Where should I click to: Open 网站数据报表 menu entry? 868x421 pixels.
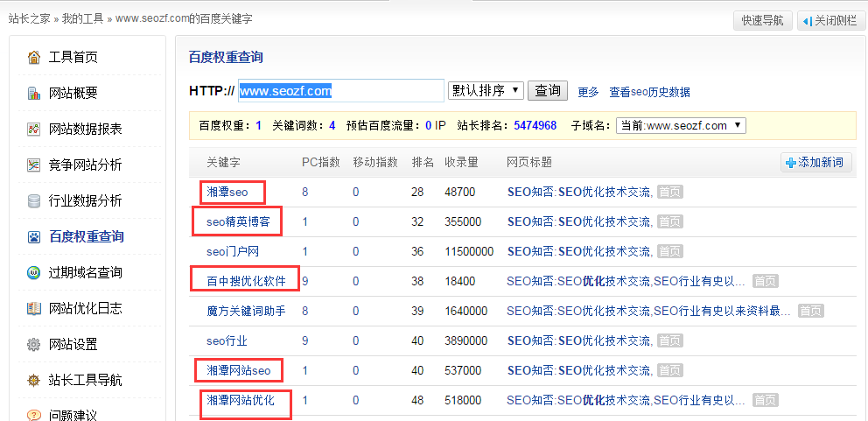pos(85,129)
